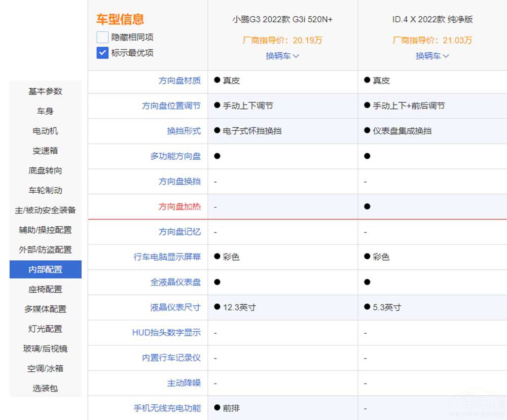Click the 方向盘材质 parameter label

[x=179, y=80]
